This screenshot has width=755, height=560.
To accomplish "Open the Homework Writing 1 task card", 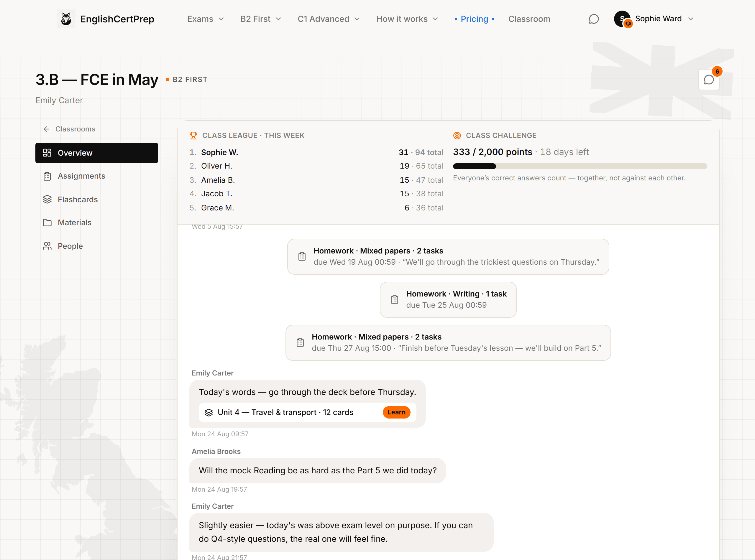I will [x=448, y=300].
